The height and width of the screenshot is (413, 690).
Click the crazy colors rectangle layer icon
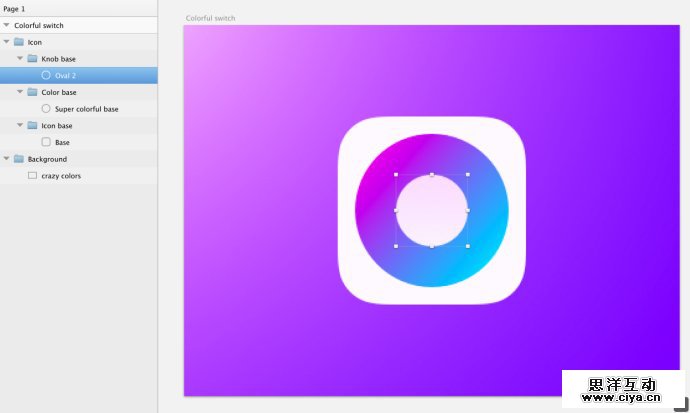(x=32, y=175)
